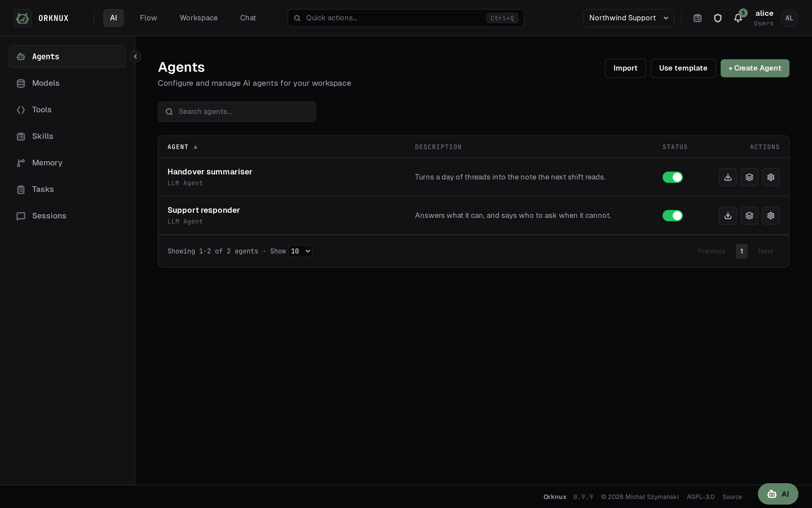Collapse the sidebar with chevron button
Image resolution: width=812 pixels, height=508 pixels.
click(x=135, y=56)
